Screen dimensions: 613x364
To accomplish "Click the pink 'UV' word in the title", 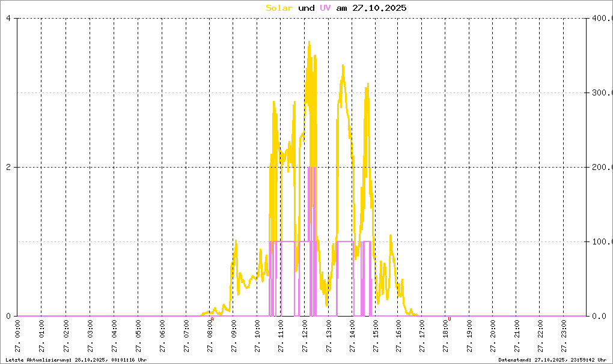I will (x=325, y=8).
